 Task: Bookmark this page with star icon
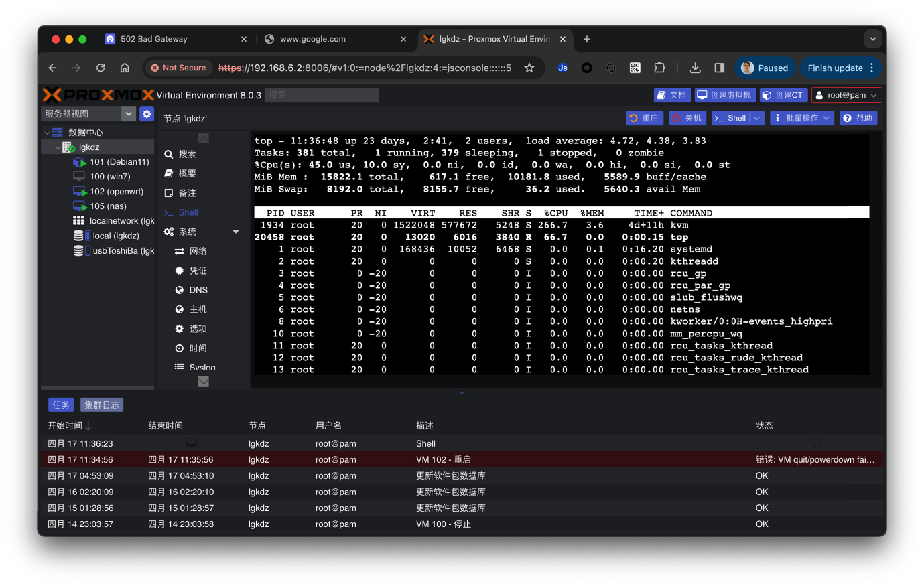pyautogui.click(x=529, y=68)
